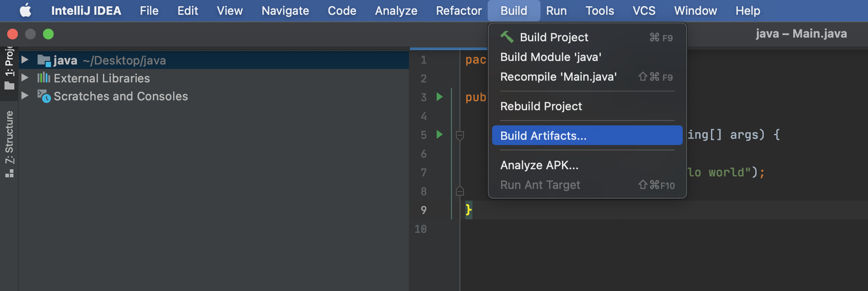Click the ~/Desktop/java path label
Viewport: 868px width, 291px height.
tap(124, 60)
